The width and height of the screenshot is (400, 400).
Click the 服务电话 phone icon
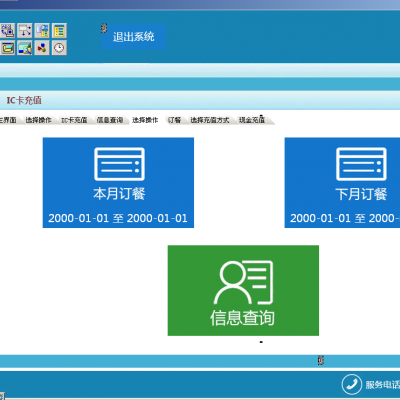351,384
